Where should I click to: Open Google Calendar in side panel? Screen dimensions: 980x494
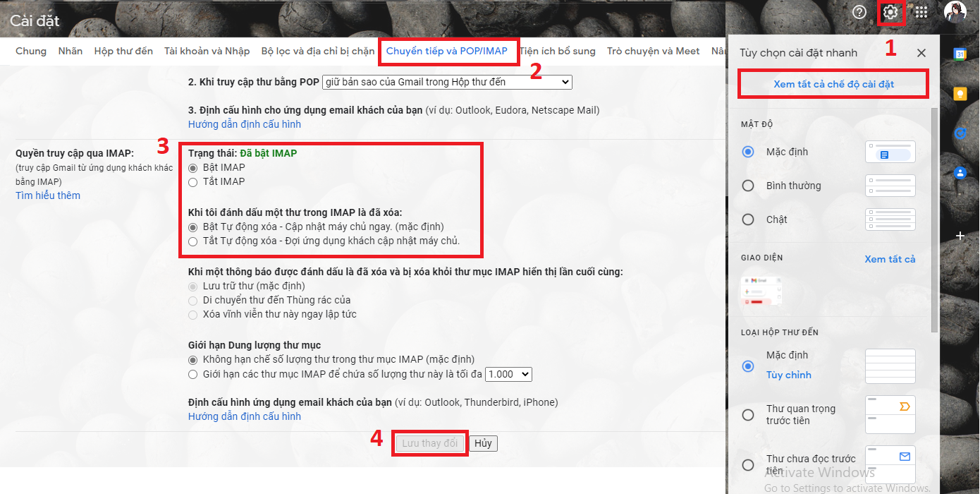960,54
